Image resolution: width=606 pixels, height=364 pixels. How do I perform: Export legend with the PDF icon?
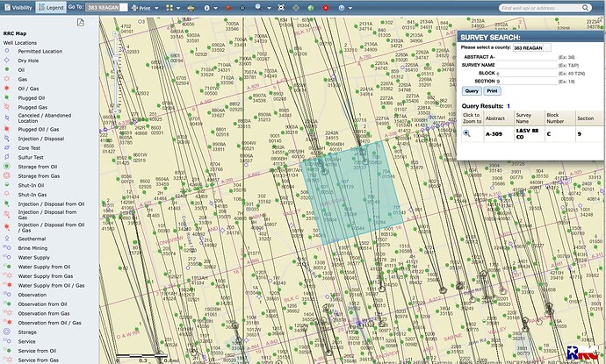tap(81, 23)
